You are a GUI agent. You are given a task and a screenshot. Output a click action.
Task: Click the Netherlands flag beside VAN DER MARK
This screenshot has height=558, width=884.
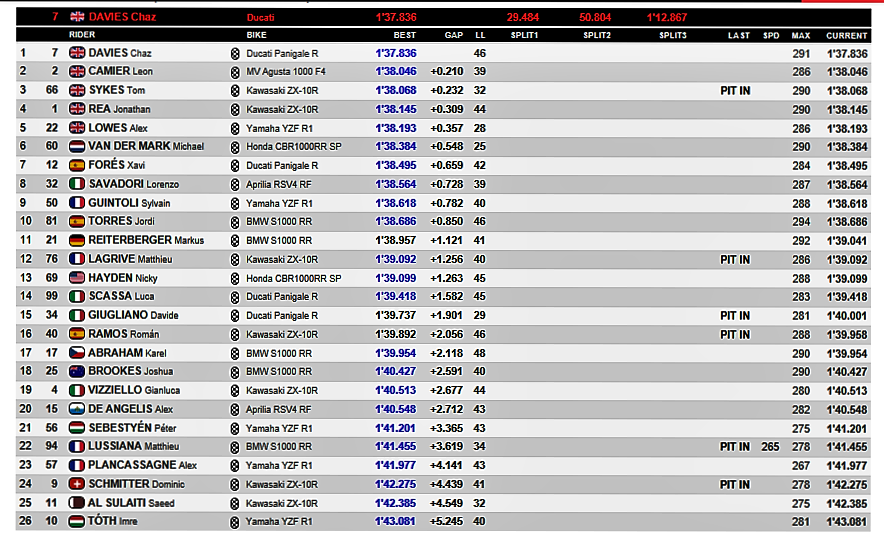pos(77,147)
